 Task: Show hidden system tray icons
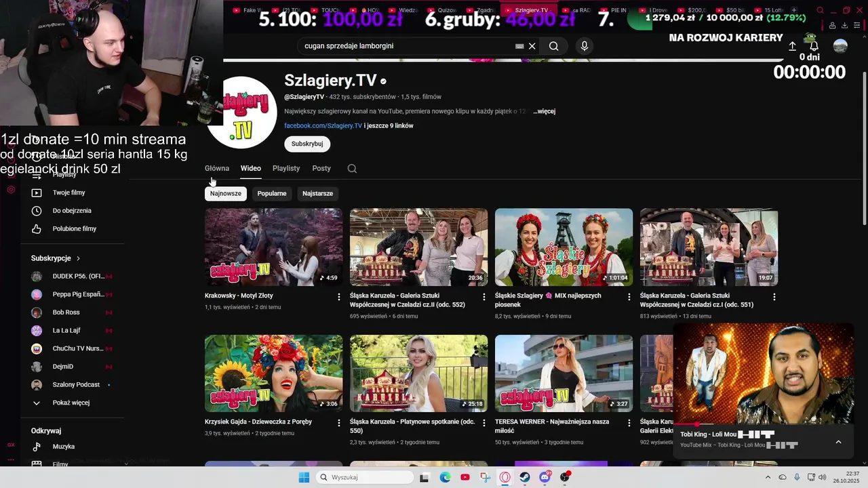[x=769, y=477]
